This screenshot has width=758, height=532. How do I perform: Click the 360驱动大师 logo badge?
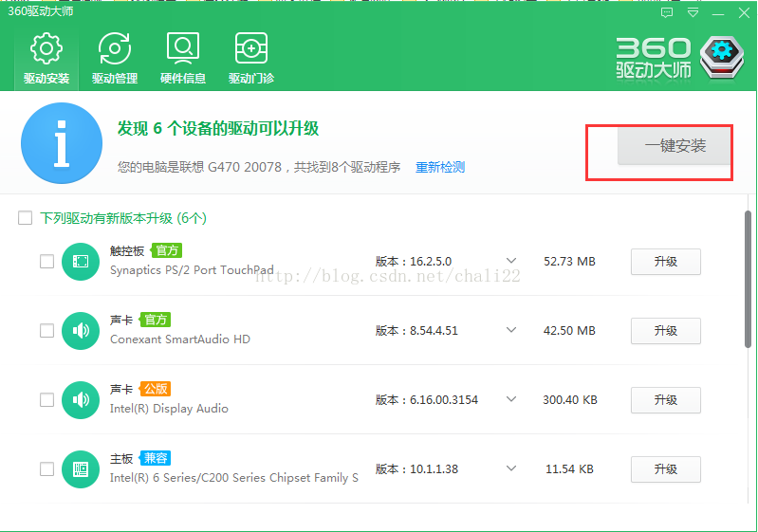tap(722, 57)
